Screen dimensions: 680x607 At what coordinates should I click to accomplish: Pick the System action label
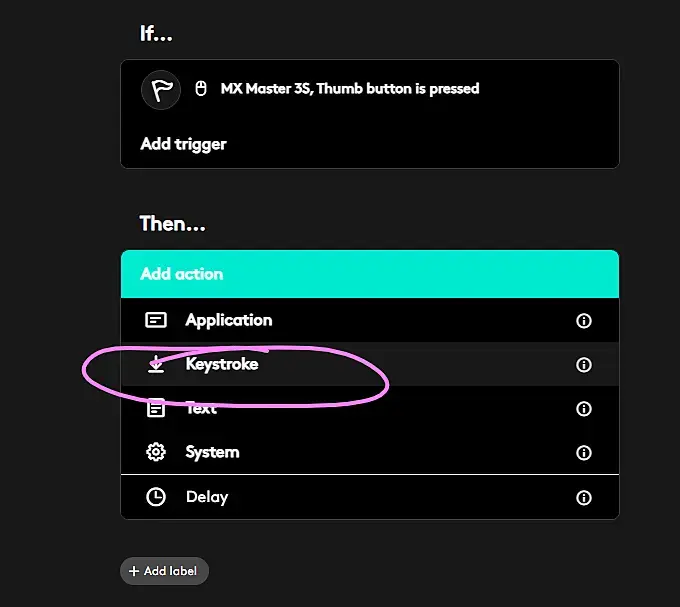click(x=212, y=452)
